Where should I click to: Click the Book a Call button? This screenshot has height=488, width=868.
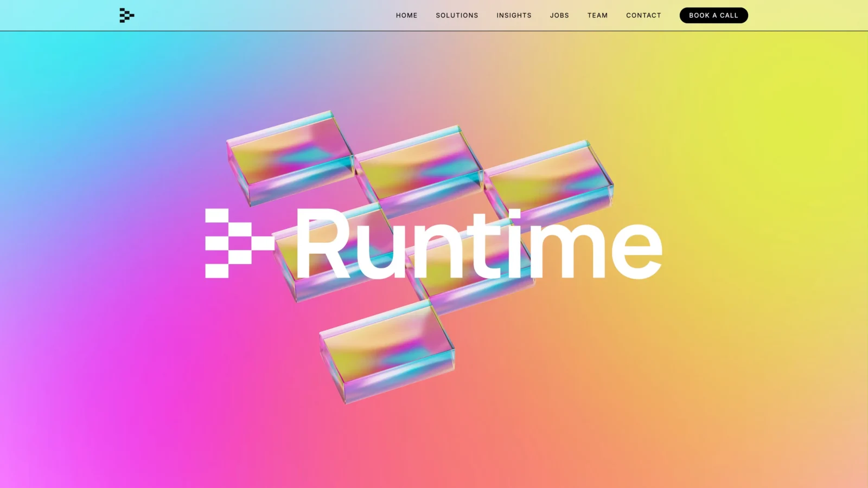point(713,15)
